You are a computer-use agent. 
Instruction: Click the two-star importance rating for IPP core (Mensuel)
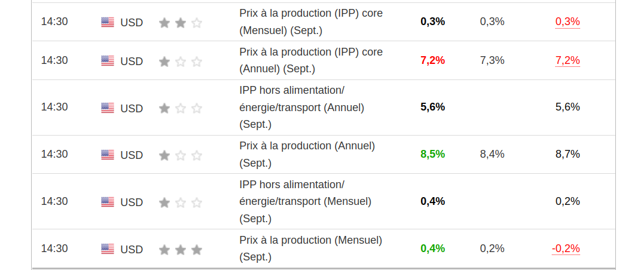[181, 23]
